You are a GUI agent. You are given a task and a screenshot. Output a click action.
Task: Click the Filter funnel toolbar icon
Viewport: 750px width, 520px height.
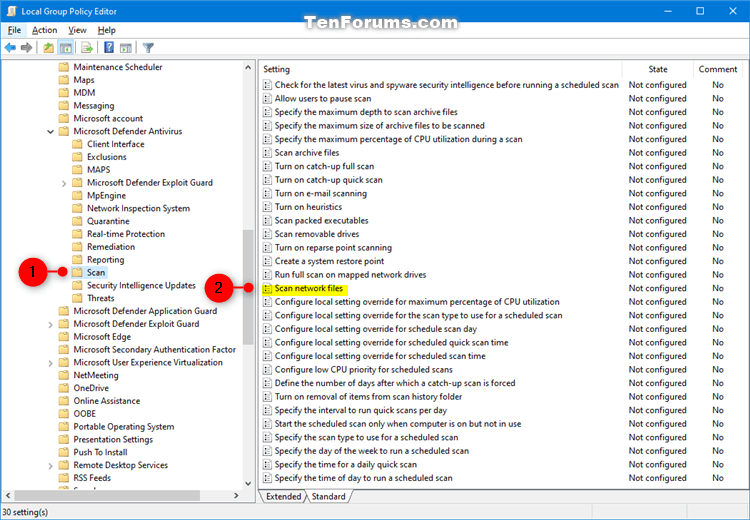[148, 47]
